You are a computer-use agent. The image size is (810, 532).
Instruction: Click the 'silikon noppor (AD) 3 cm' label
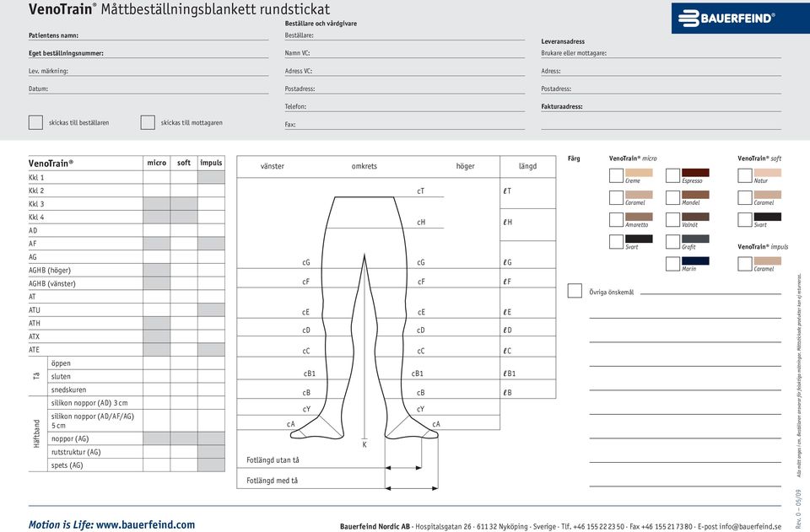point(89,403)
